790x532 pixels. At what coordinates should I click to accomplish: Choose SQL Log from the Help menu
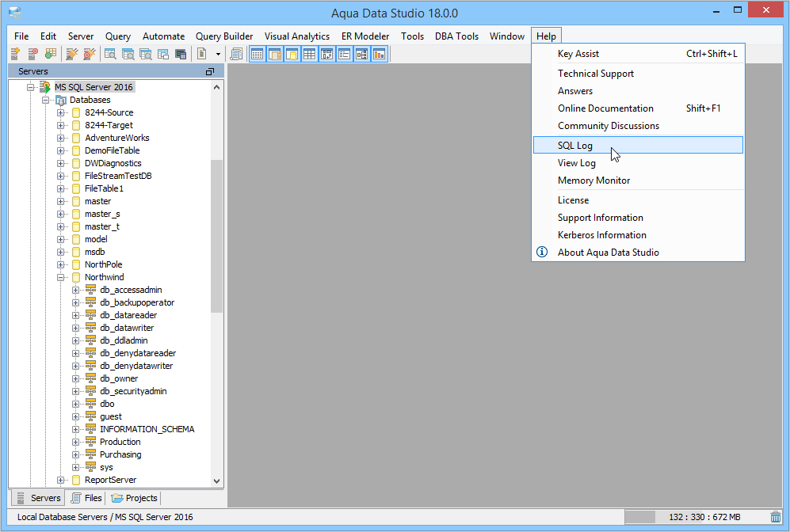pyautogui.click(x=638, y=146)
